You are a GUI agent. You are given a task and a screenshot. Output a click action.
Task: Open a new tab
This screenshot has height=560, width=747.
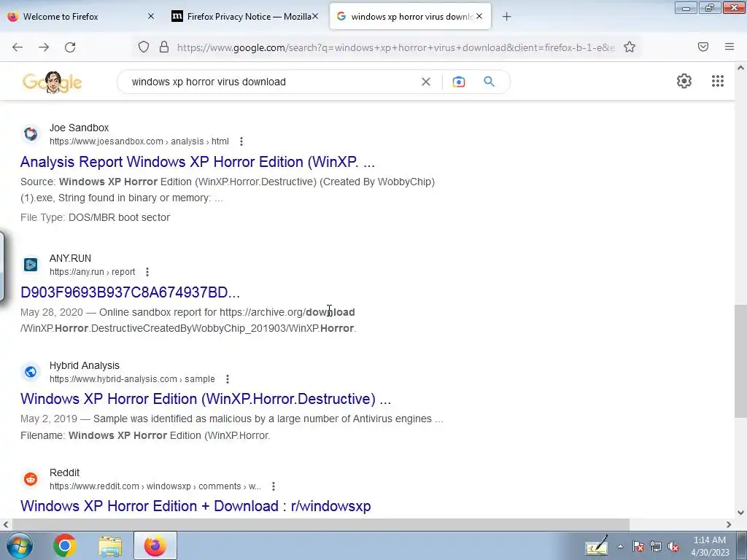pyautogui.click(x=506, y=17)
